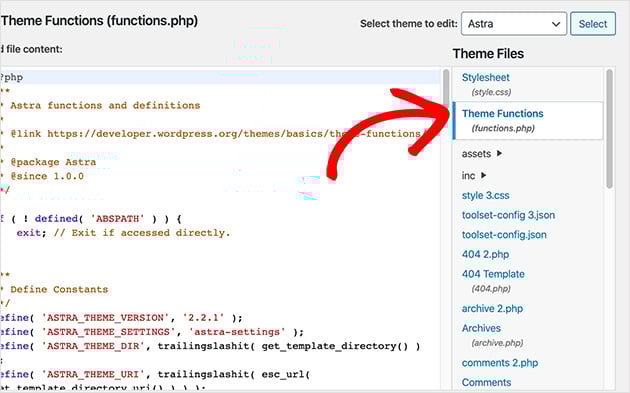Screen dimensions: 630x393
Task: Click the 'Exit if accessed directly' comment
Action: coord(142,233)
